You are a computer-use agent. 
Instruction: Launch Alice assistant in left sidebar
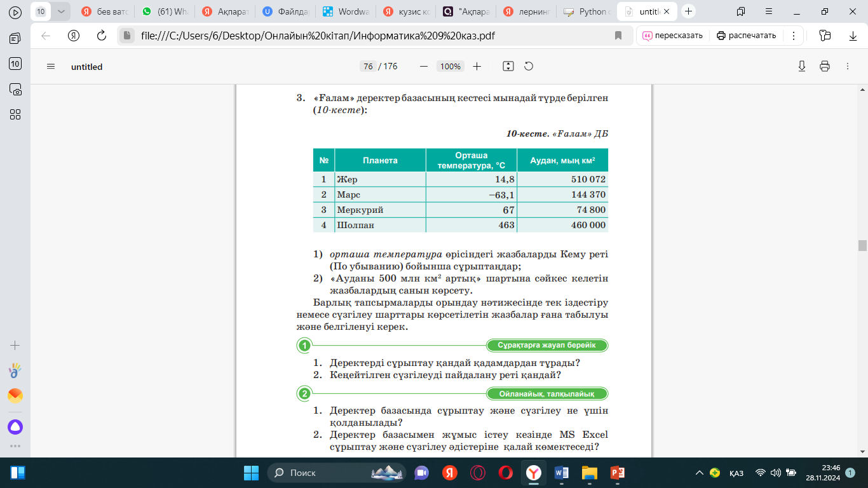coord(15,427)
